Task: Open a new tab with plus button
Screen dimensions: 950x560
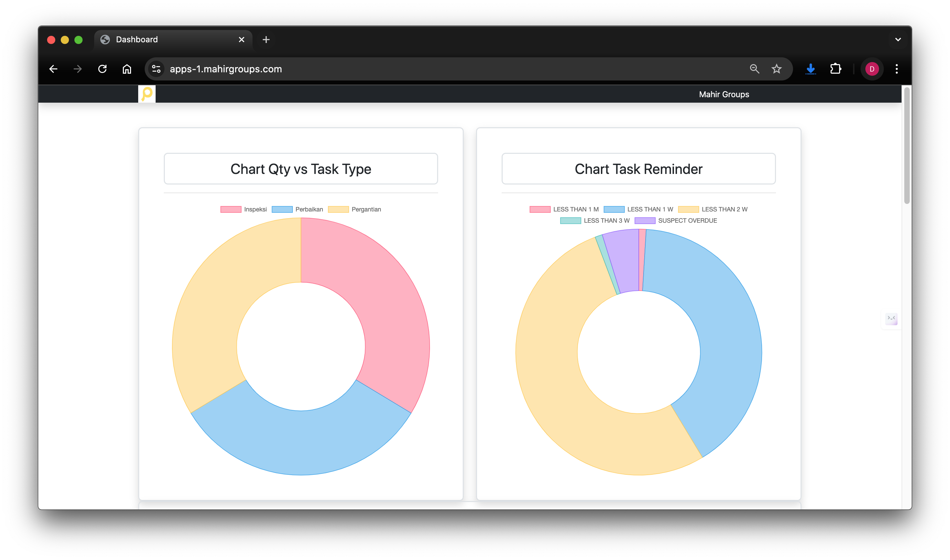Action: [266, 40]
